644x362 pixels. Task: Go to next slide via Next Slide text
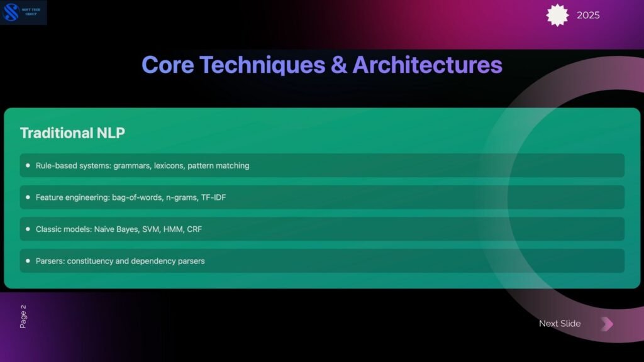coord(559,324)
